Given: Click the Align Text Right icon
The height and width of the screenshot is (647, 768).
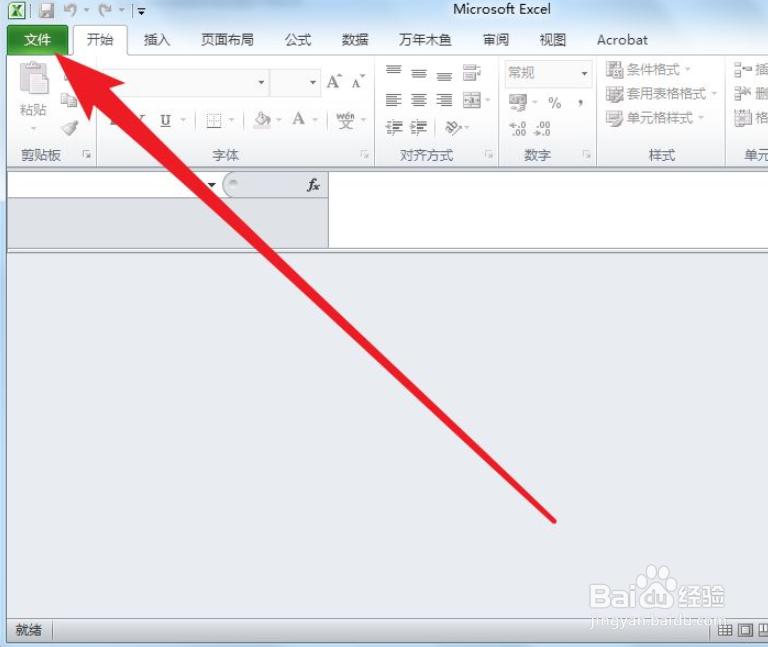Looking at the screenshot, I should pos(444,100).
